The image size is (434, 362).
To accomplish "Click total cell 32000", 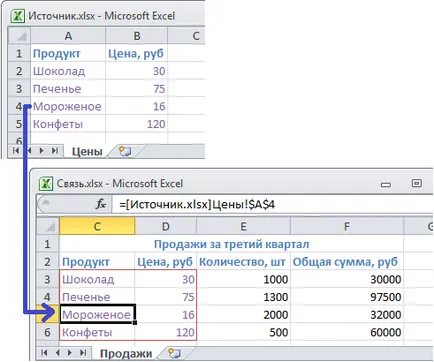I will coord(347,315).
